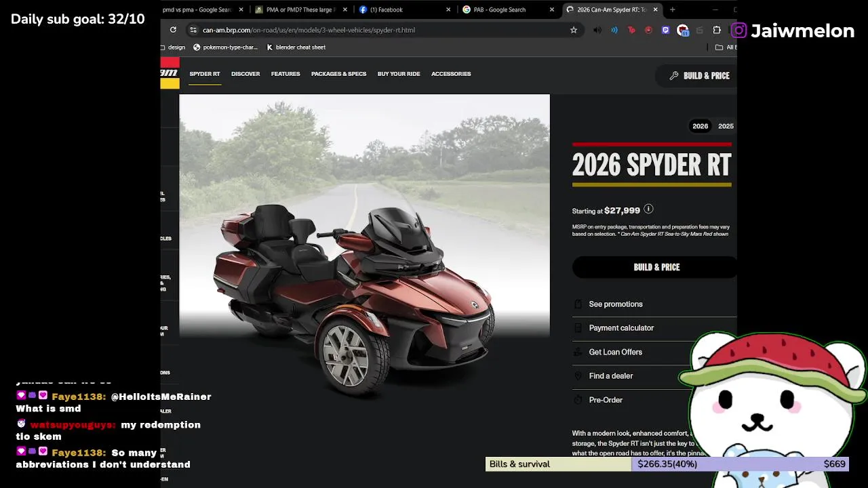Select the 2025 model year

click(726, 126)
